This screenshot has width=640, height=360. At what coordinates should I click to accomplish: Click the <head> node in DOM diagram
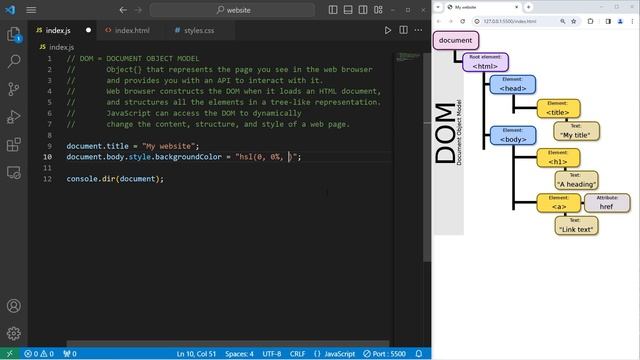pos(513,84)
